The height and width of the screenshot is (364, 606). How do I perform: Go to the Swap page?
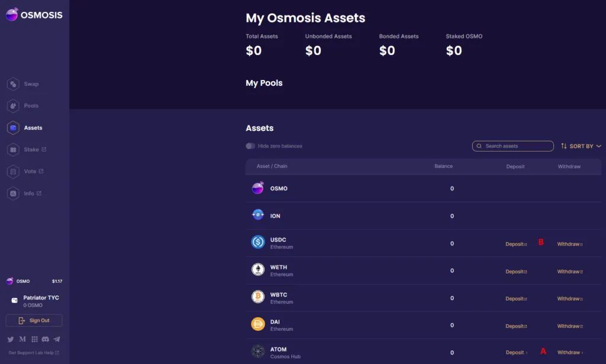[x=31, y=84]
